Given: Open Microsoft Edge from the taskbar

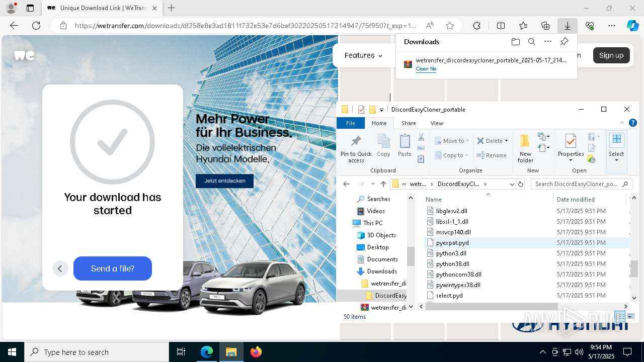Looking at the screenshot, I should 207,352.
